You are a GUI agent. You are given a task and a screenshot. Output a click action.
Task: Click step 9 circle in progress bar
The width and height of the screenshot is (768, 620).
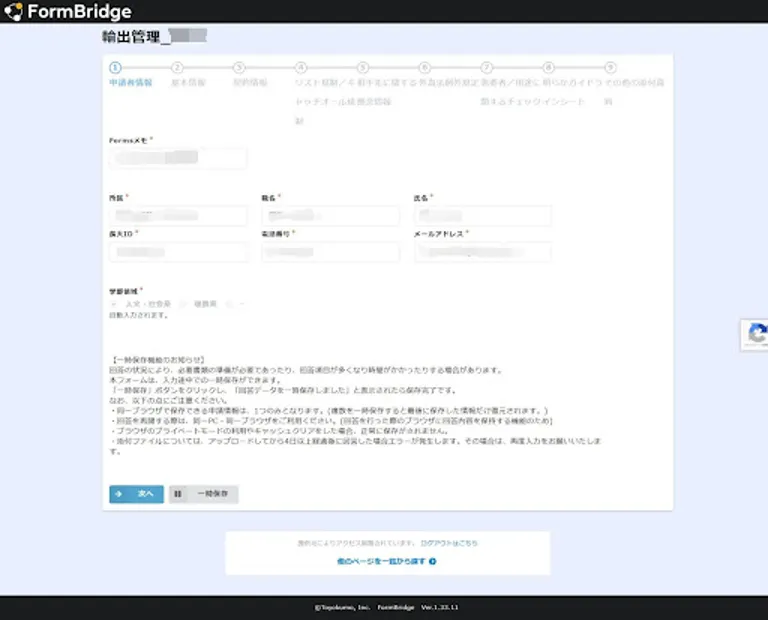click(x=610, y=68)
